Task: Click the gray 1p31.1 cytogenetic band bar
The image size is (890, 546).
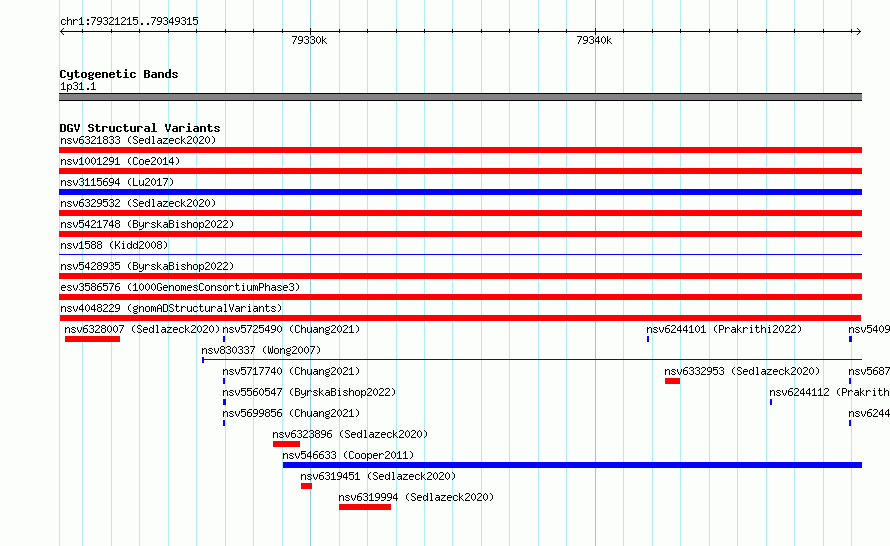Action: click(x=460, y=97)
